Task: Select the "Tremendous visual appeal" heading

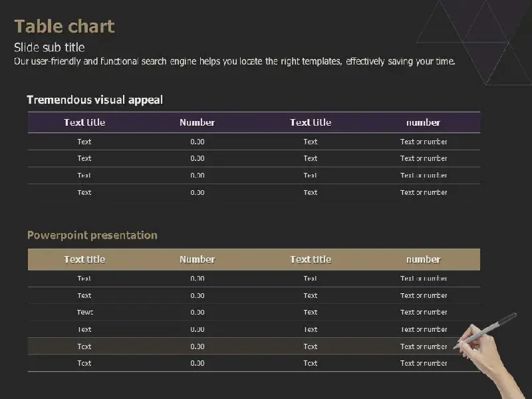Action: 95,100
